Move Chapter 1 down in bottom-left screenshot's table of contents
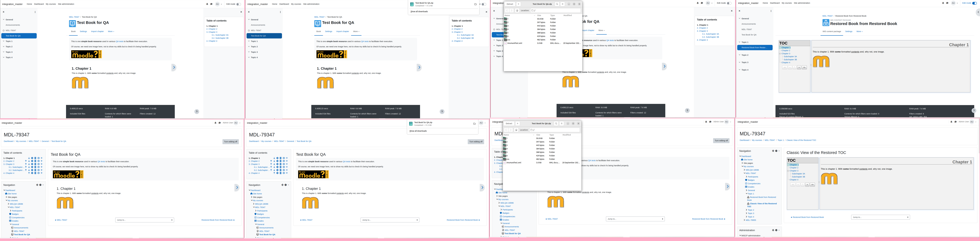 [29, 158]
